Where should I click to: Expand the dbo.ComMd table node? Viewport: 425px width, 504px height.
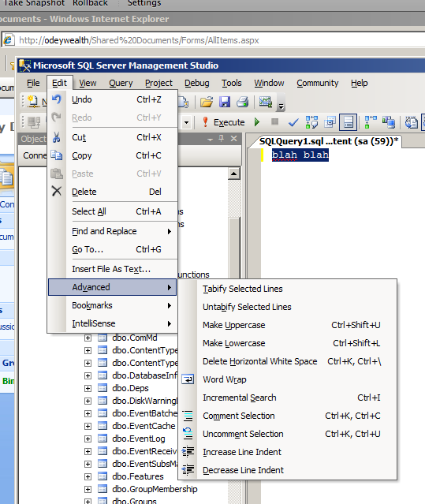coord(88,338)
